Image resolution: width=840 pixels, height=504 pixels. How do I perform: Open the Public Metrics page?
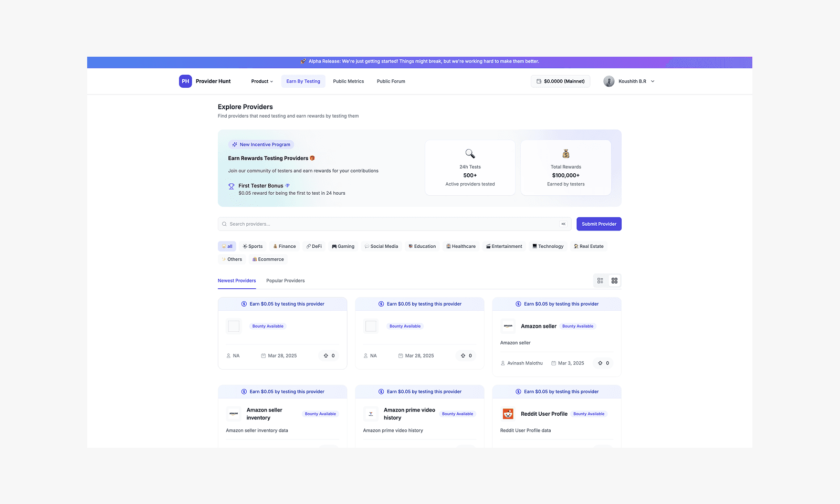(x=348, y=81)
